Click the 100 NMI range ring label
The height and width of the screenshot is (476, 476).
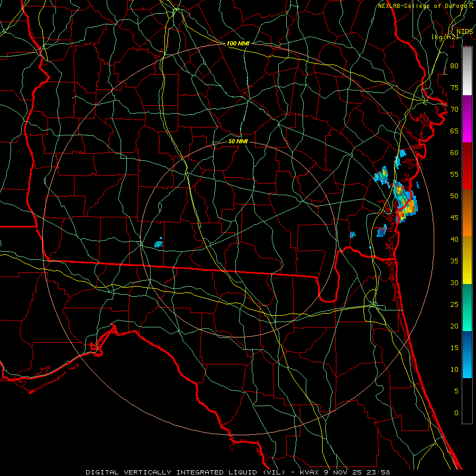point(238,43)
